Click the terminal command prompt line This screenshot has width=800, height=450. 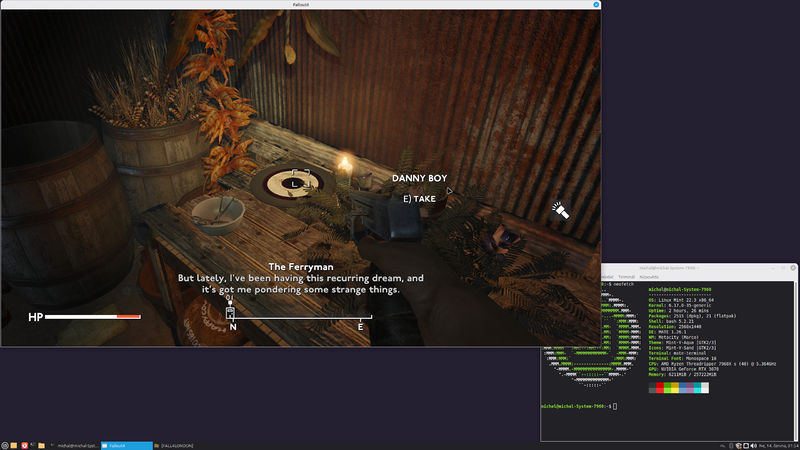click(x=579, y=406)
